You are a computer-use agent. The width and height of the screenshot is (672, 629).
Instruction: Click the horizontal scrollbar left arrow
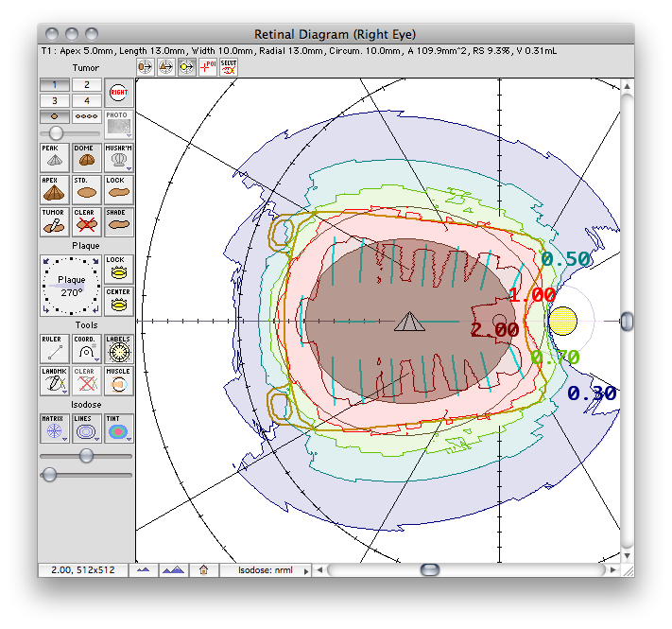click(319, 570)
